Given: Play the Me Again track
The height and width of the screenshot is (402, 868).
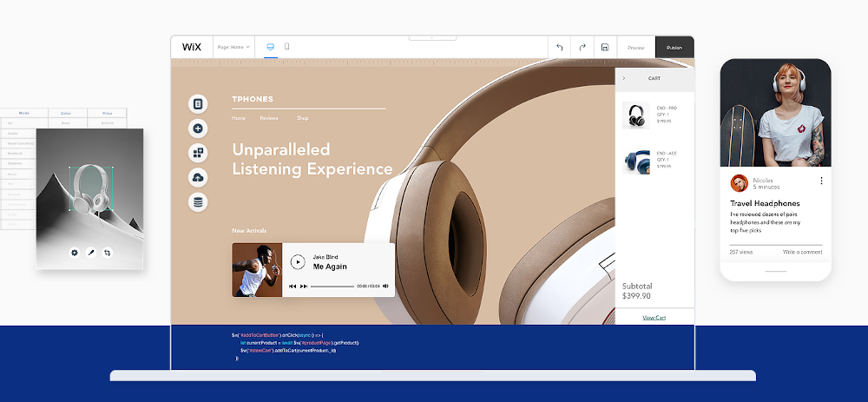Looking at the screenshot, I should point(298,261).
